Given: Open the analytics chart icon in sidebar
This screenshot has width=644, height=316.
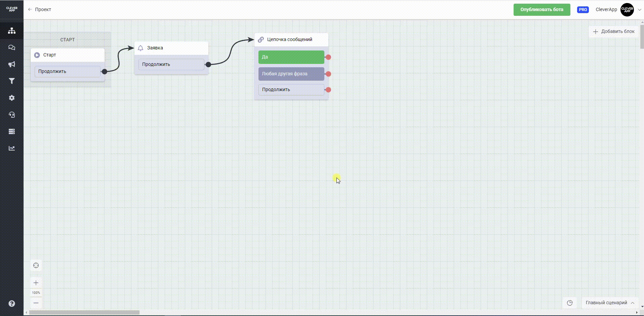Looking at the screenshot, I should pyautogui.click(x=12, y=148).
